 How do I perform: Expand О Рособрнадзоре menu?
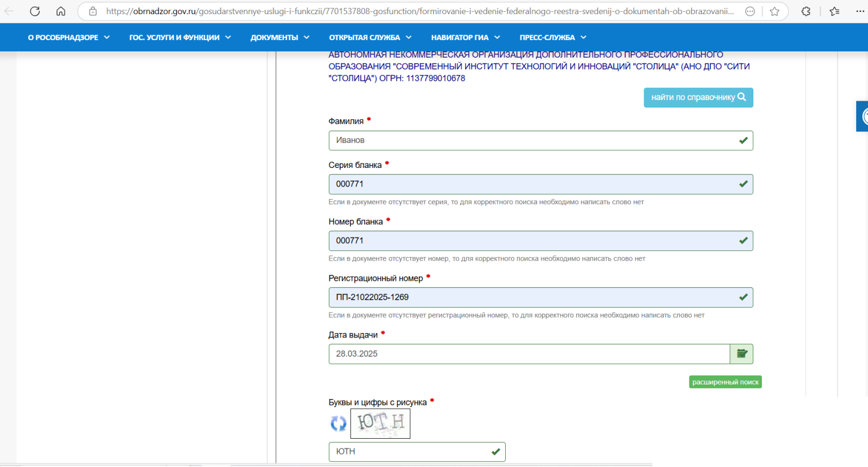point(68,37)
